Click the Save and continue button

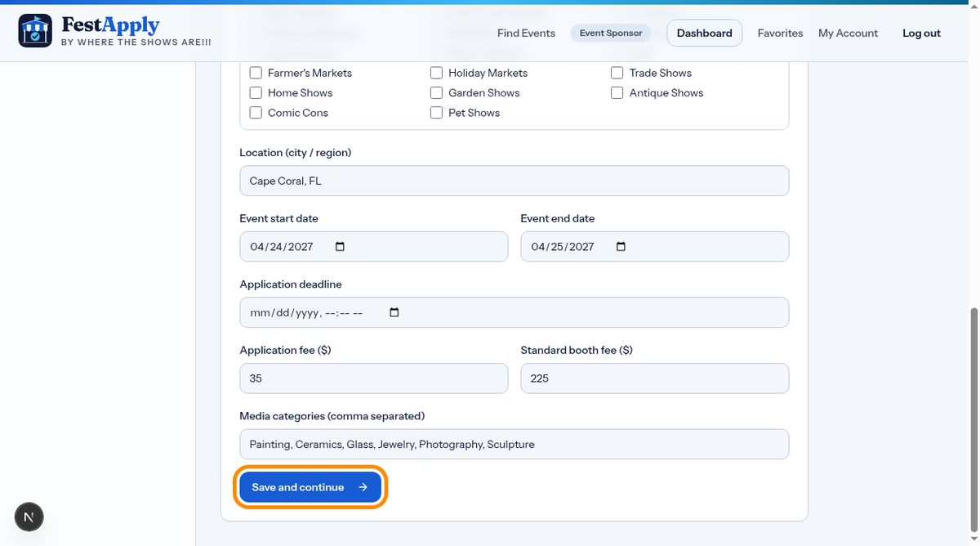[310, 487]
